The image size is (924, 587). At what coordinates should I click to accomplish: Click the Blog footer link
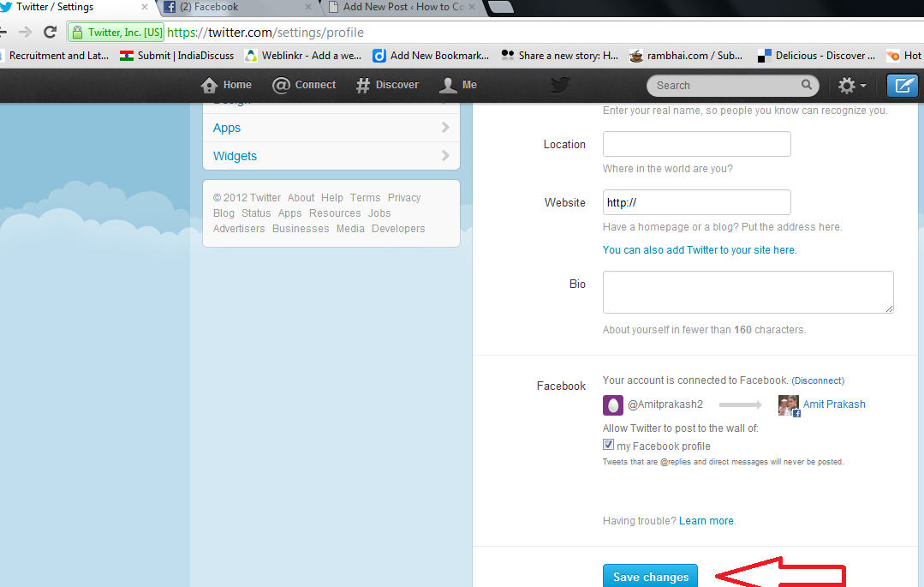click(x=224, y=213)
